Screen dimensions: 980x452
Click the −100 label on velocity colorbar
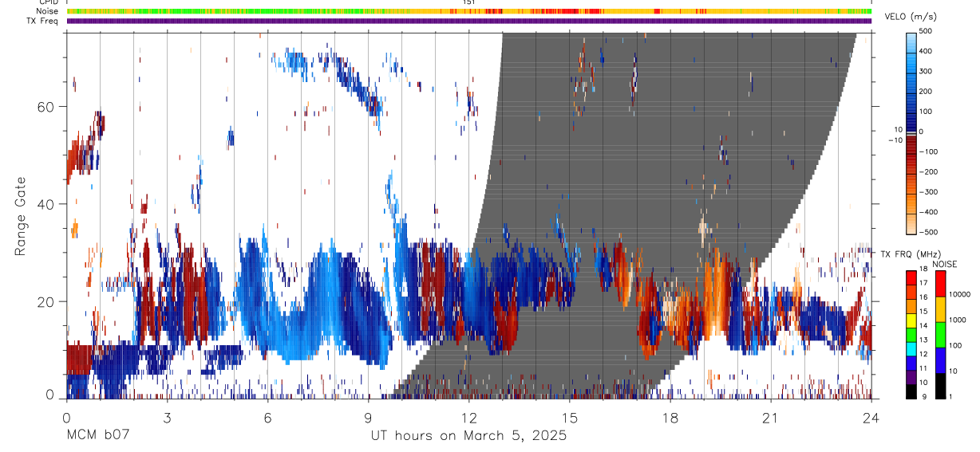point(929,151)
